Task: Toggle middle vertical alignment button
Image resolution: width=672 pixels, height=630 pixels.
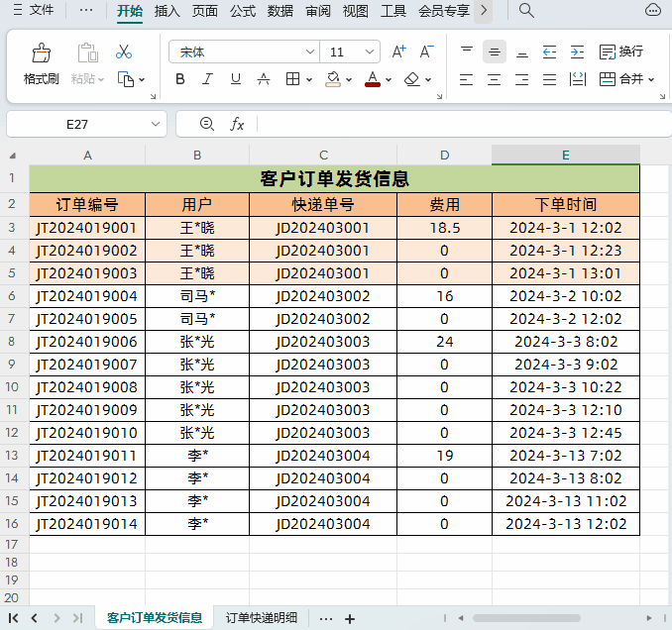Action: pos(495,52)
